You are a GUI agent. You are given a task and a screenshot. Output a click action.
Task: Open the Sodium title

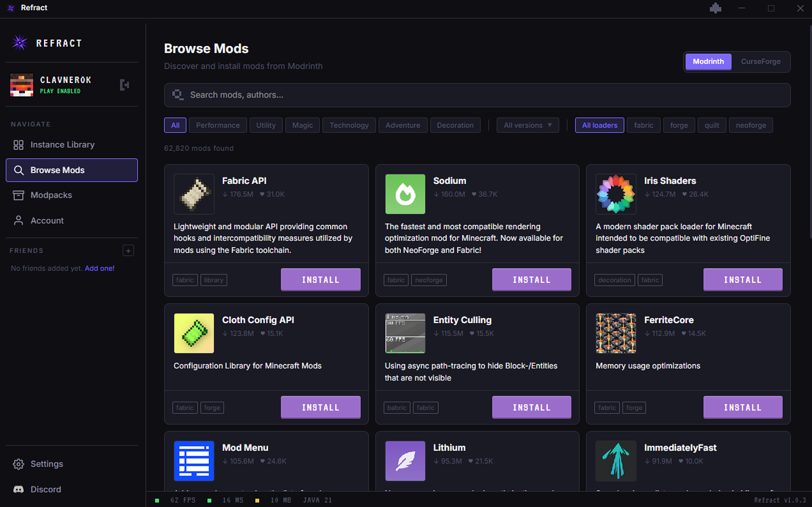tap(449, 181)
